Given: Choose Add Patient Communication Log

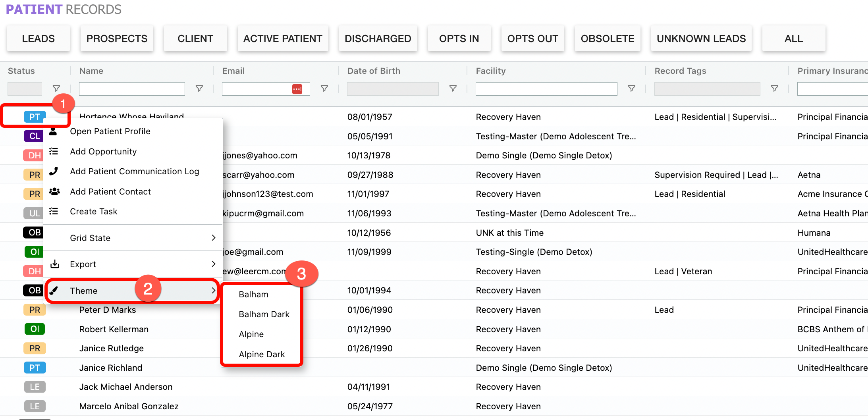Looking at the screenshot, I should click(x=134, y=171).
